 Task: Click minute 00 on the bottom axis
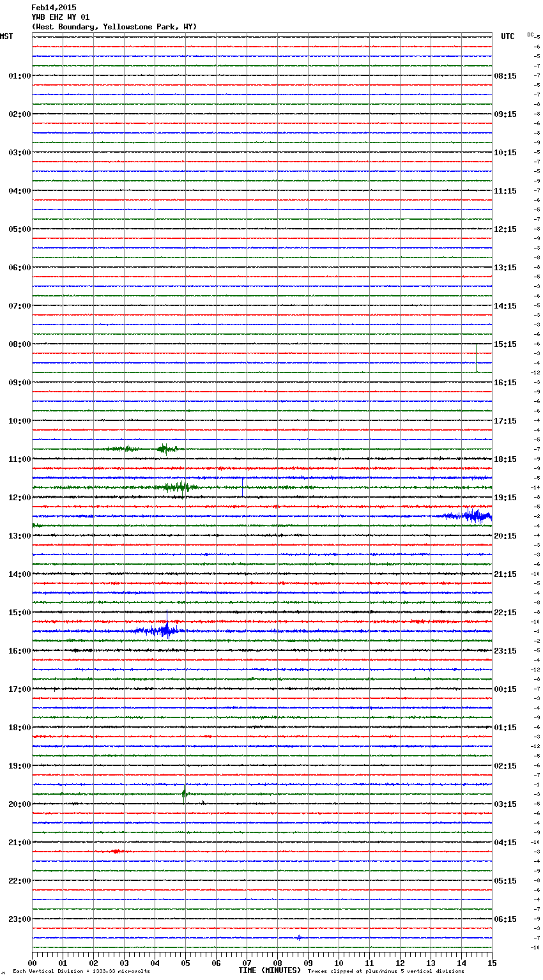tap(32, 962)
